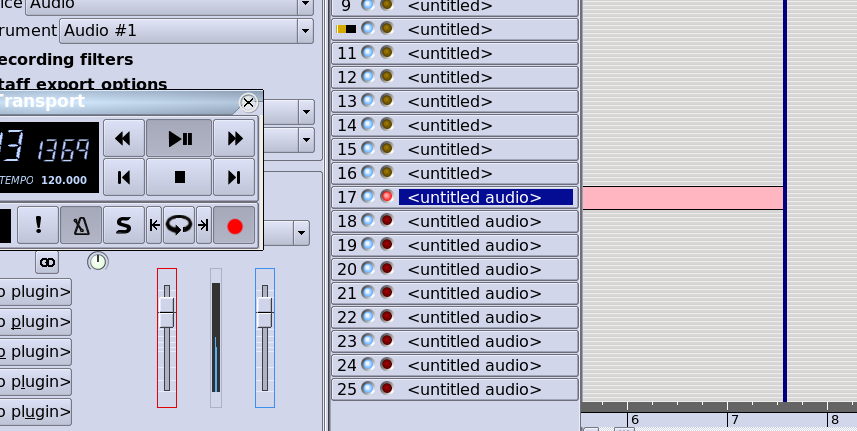Screen dimensions: 857x431
Task: Open the dropdown right of the Record button
Action: pyautogui.click(x=300, y=234)
